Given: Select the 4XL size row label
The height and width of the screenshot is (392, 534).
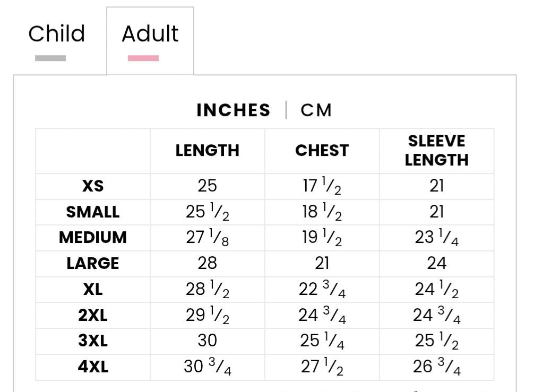Looking at the screenshot, I should [x=93, y=367].
